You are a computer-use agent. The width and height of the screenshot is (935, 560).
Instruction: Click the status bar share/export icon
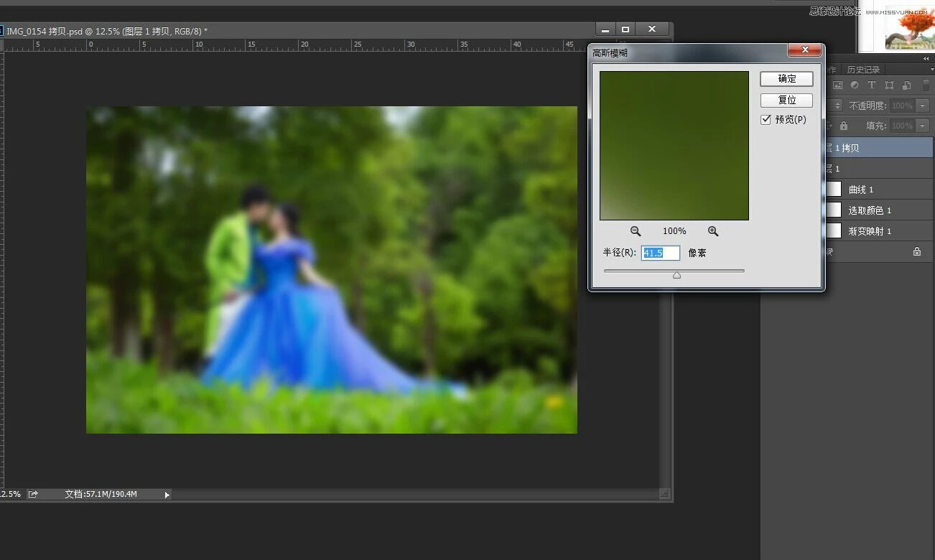33,494
